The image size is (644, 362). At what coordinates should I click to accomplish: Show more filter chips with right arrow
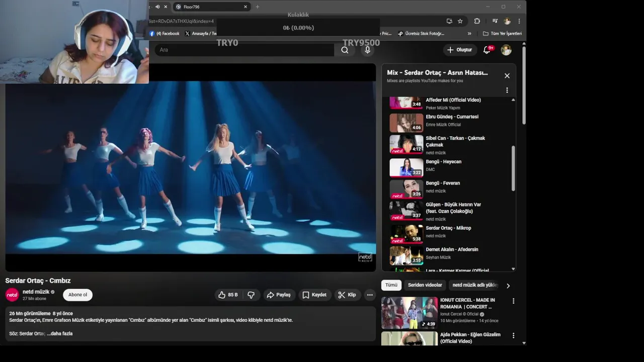[x=508, y=286]
